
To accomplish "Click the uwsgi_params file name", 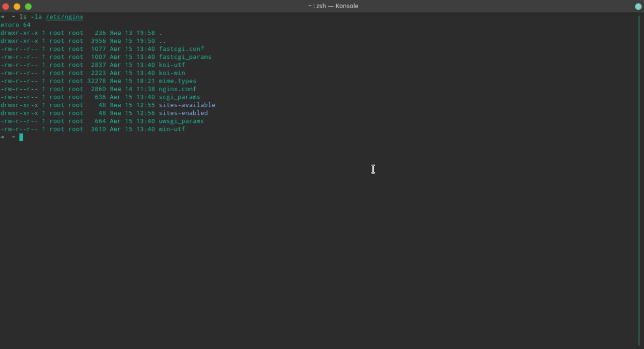I will (182, 121).
